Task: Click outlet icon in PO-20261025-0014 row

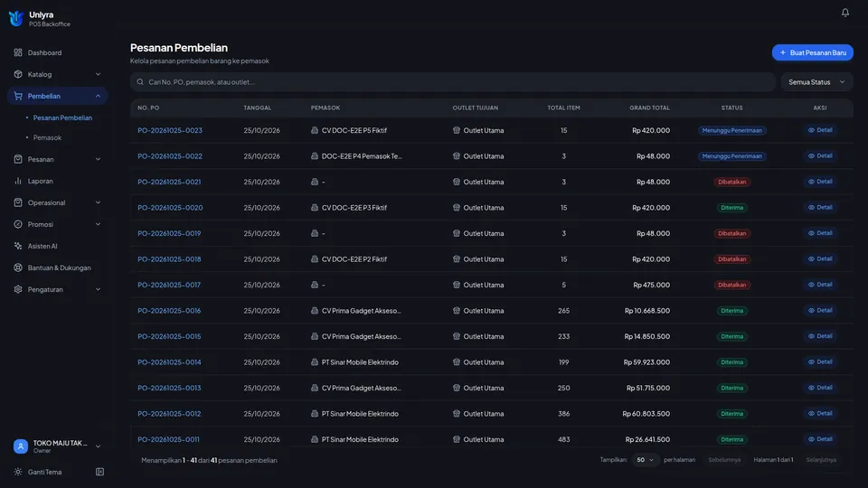Action: (456, 361)
